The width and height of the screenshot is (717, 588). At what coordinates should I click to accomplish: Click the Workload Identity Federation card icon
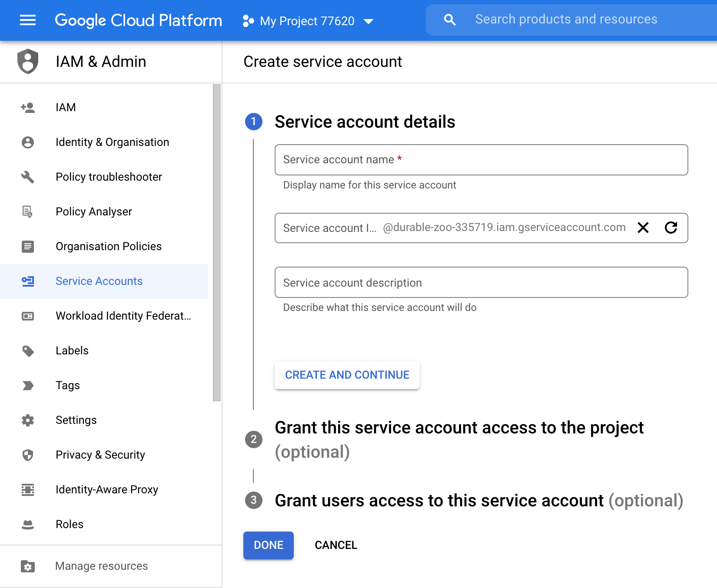tap(28, 316)
